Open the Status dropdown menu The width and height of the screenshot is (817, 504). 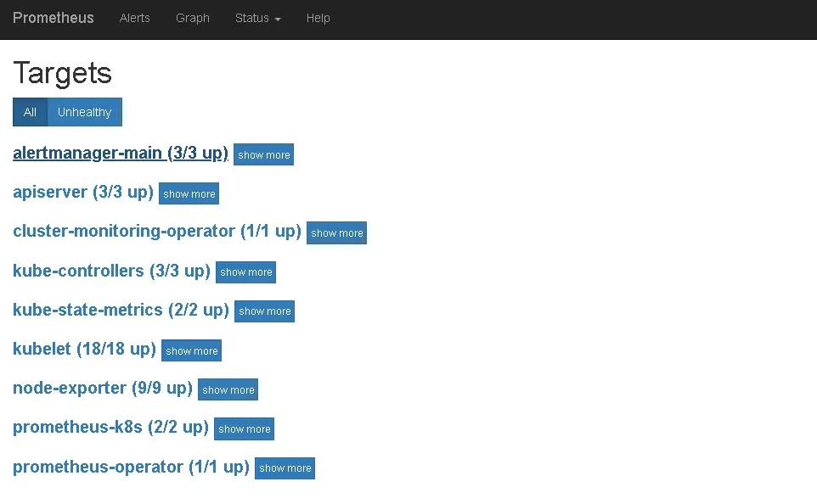tap(257, 18)
